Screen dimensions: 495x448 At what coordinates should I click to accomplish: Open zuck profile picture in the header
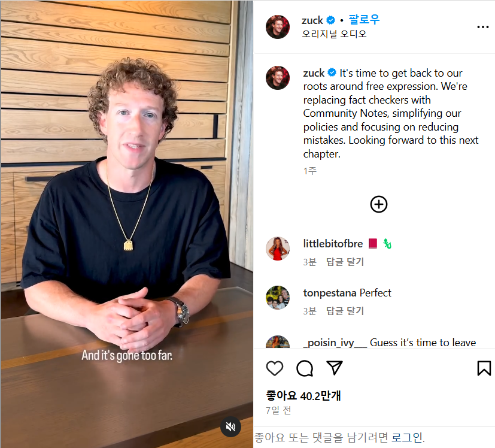point(278,27)
